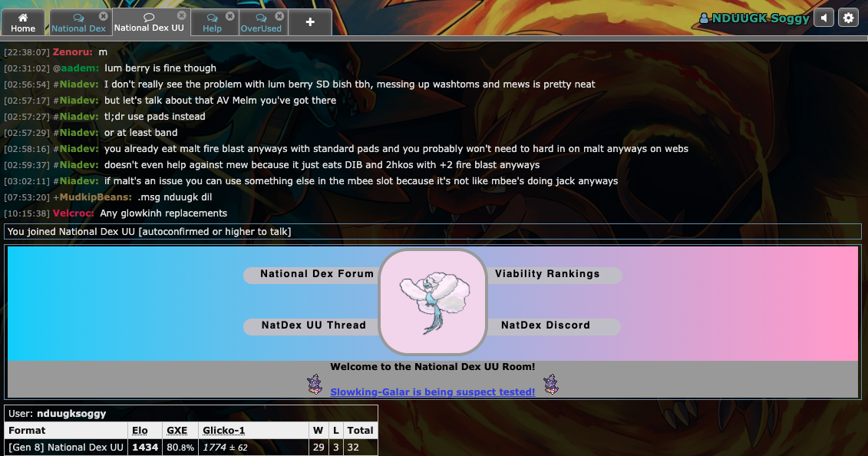Click Niadev on the lum berry SD bish message
Viewport: 868px width, 456px height.
pos(78,84)
